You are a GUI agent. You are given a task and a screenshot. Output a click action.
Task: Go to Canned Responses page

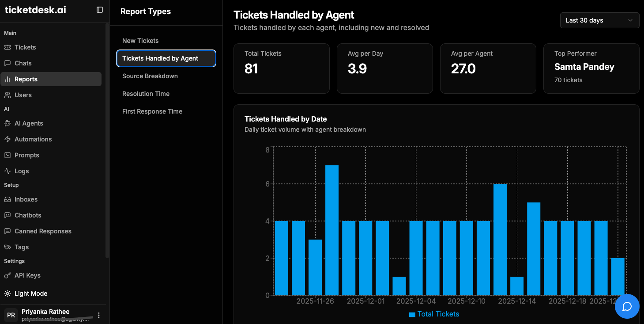tap(43, 231)
